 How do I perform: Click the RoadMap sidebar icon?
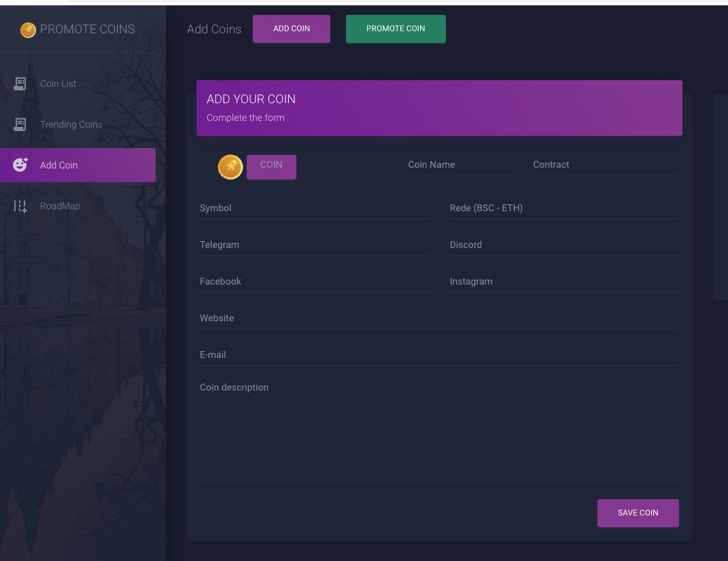pos(20,206)
